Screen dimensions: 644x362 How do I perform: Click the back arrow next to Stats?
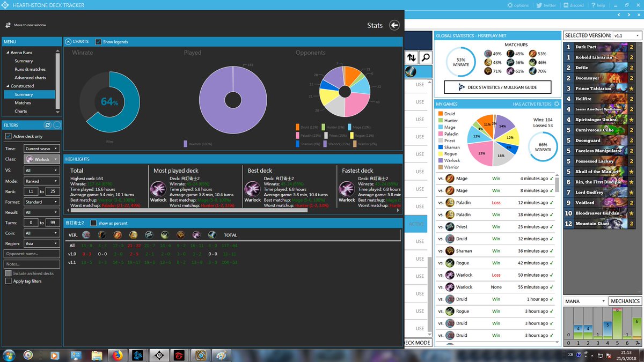click(394, 25)
